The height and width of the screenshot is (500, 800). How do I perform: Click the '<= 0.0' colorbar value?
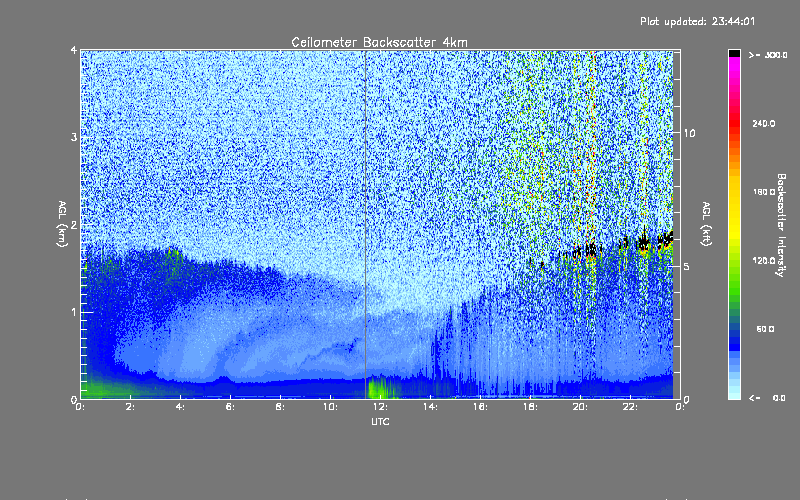(767, 398)
